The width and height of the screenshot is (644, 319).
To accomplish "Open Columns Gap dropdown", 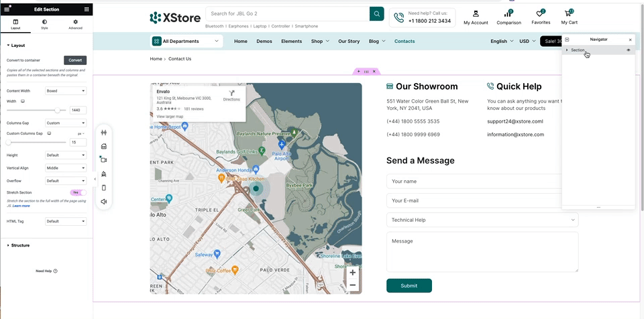I will coord(66,123).
